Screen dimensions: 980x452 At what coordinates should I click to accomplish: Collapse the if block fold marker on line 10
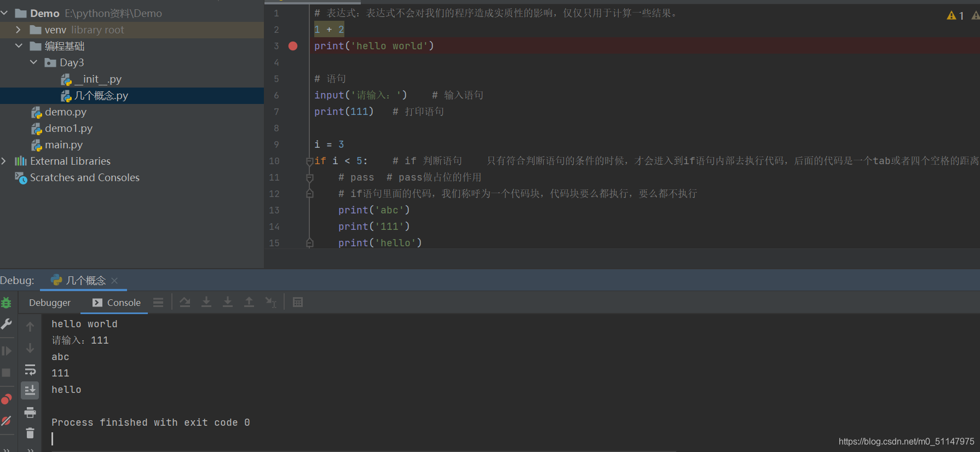(x=309, y=161)
